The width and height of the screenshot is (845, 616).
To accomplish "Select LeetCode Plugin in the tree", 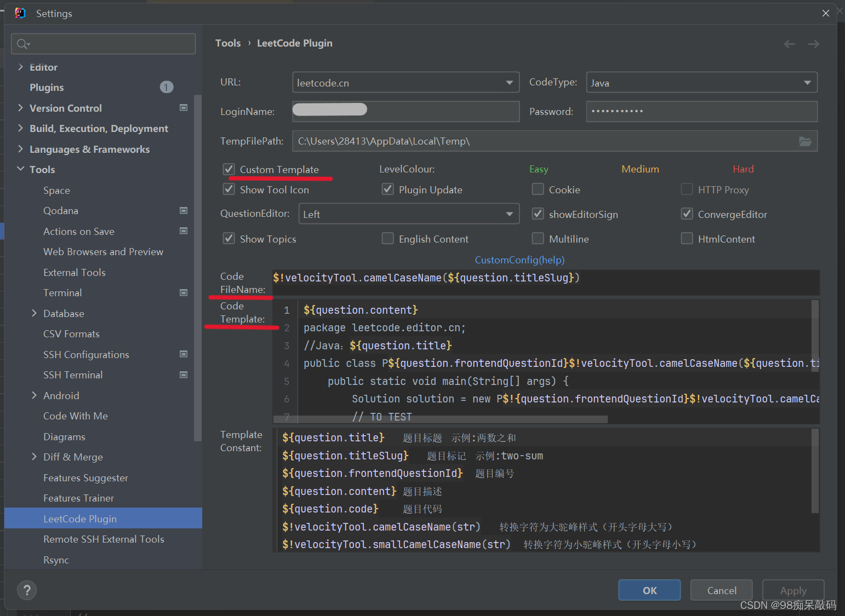I will click(x=103, y=519).
